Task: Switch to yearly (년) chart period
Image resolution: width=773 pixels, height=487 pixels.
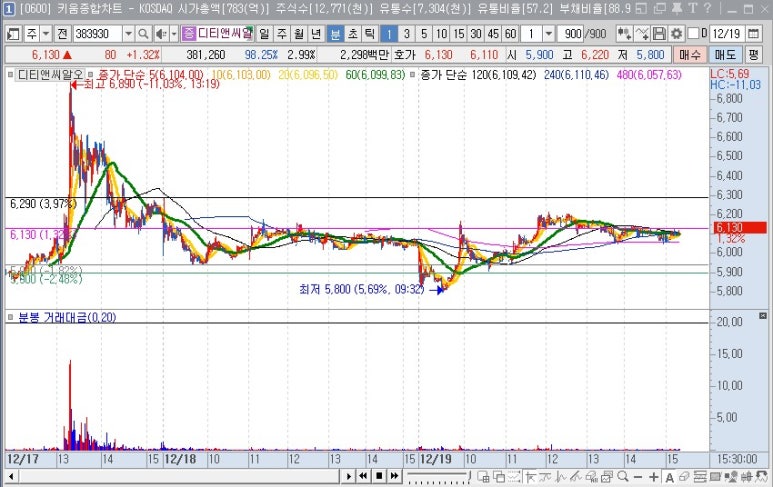Action: tap(316, 34)
